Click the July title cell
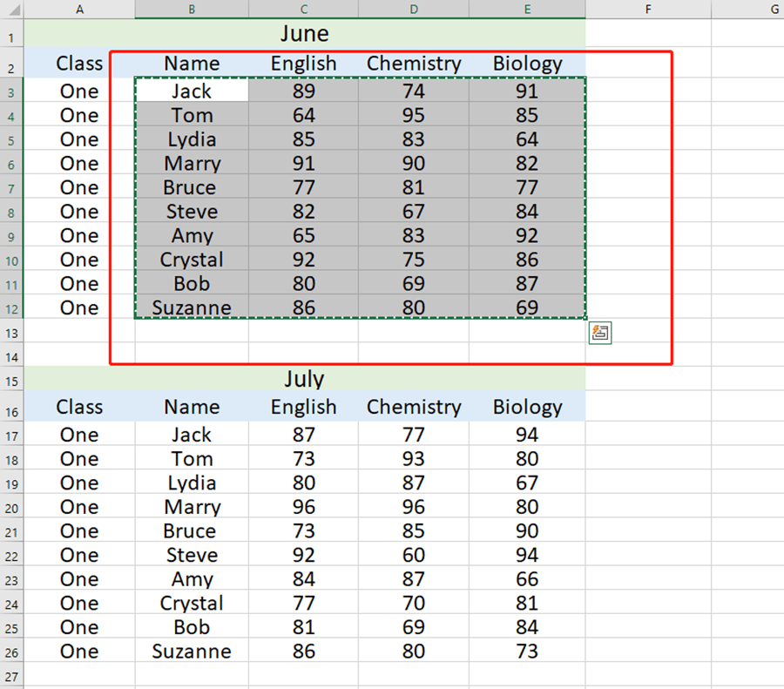784x689 pixels. pyautogui.click(x=305, y=379)
